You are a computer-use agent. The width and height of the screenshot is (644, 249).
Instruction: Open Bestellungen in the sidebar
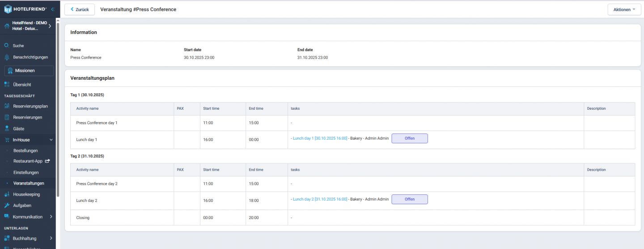[x=25, y=150]
